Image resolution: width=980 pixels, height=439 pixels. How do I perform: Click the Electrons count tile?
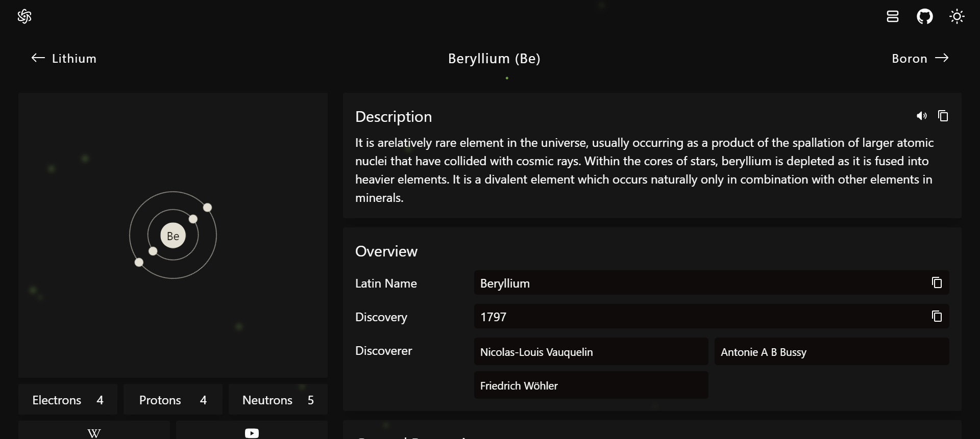coord(68,400)
